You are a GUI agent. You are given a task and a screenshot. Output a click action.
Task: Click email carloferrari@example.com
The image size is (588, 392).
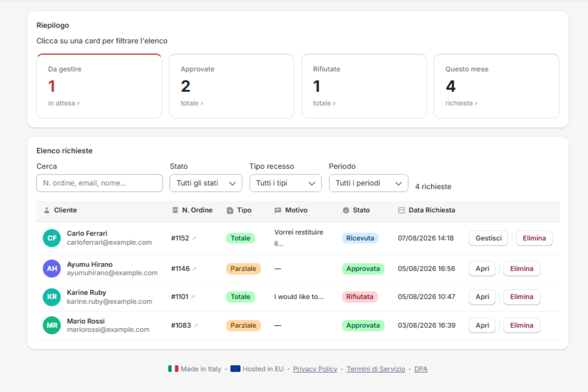tap(109, 243)
